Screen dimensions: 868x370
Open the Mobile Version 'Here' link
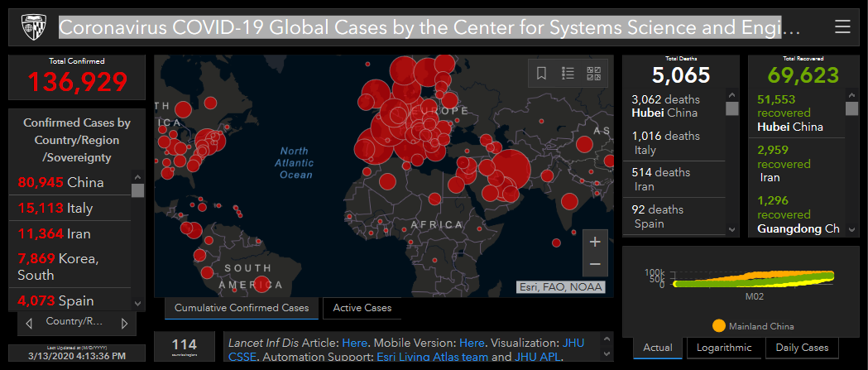coord(472,343)
